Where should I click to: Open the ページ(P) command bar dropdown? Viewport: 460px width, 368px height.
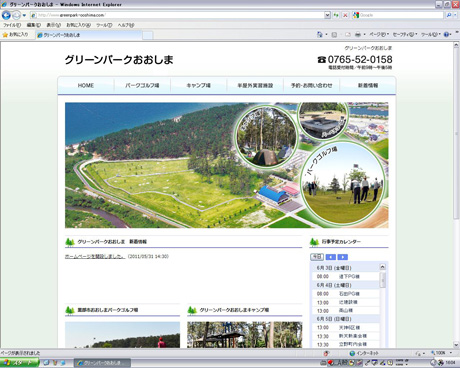point(379,34)
